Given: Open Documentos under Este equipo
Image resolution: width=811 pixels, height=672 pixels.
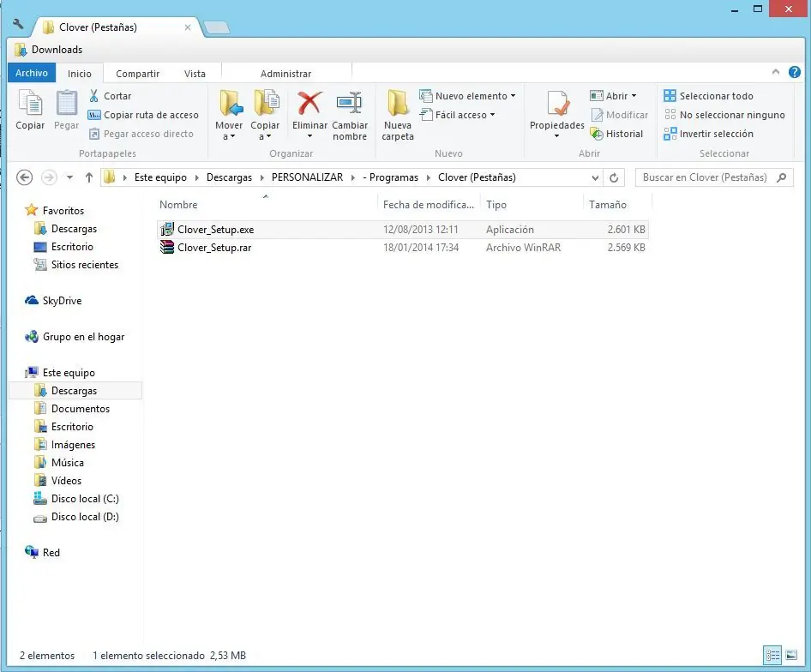Looking at the screenshot, I should click(x=72, y=409).
